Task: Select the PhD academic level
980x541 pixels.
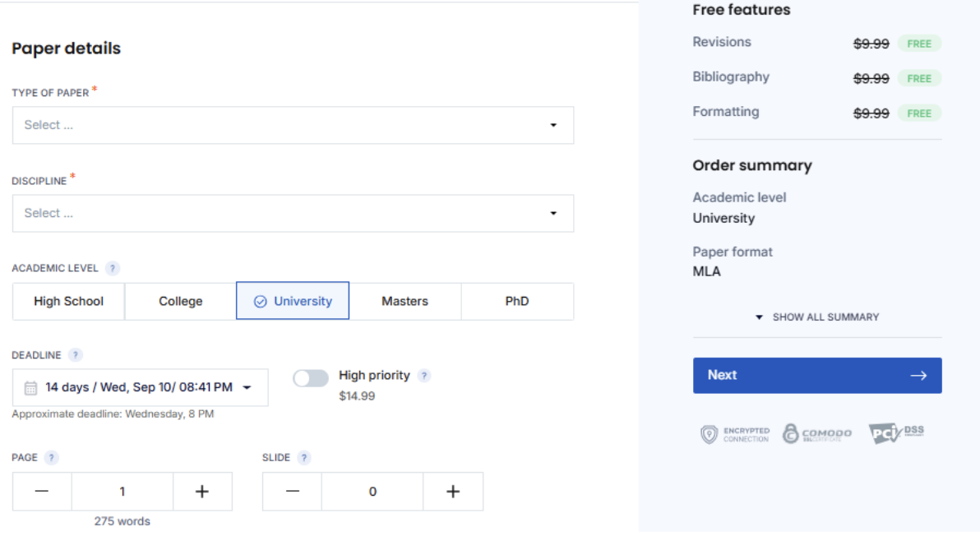Action: pos(517,301)
